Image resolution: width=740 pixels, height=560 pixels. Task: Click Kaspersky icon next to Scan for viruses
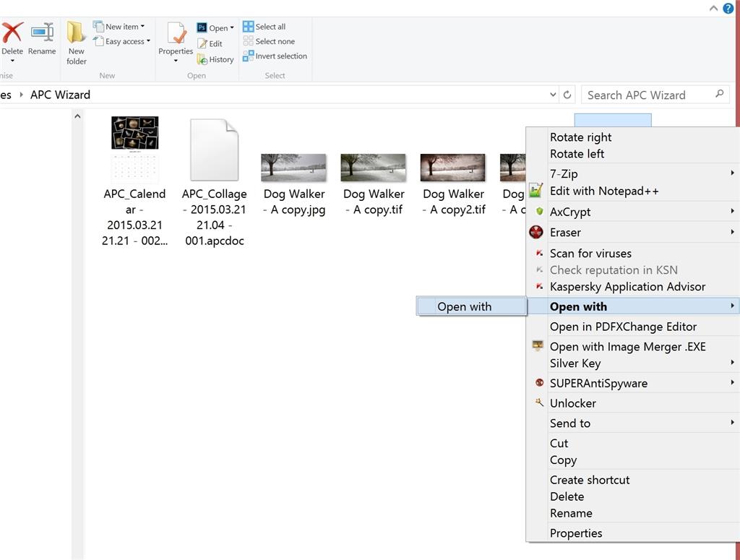pos(539,253)
